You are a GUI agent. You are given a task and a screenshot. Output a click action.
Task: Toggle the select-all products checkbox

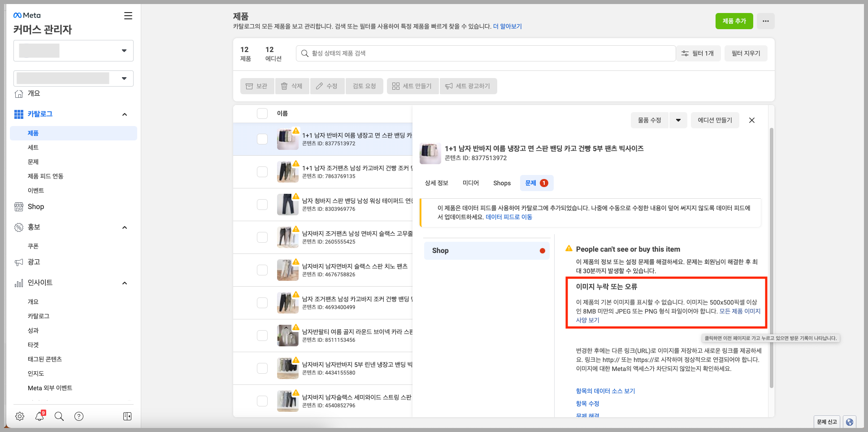[262, 113]
